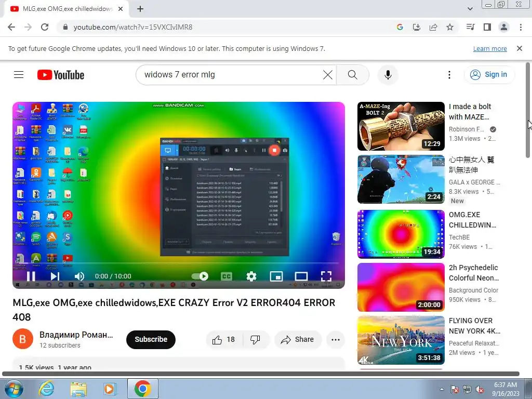Viewport: 532px width, 399px height.
Task: Open Chrome side panel
Action: pyautogui.click(x=487, y=27)
